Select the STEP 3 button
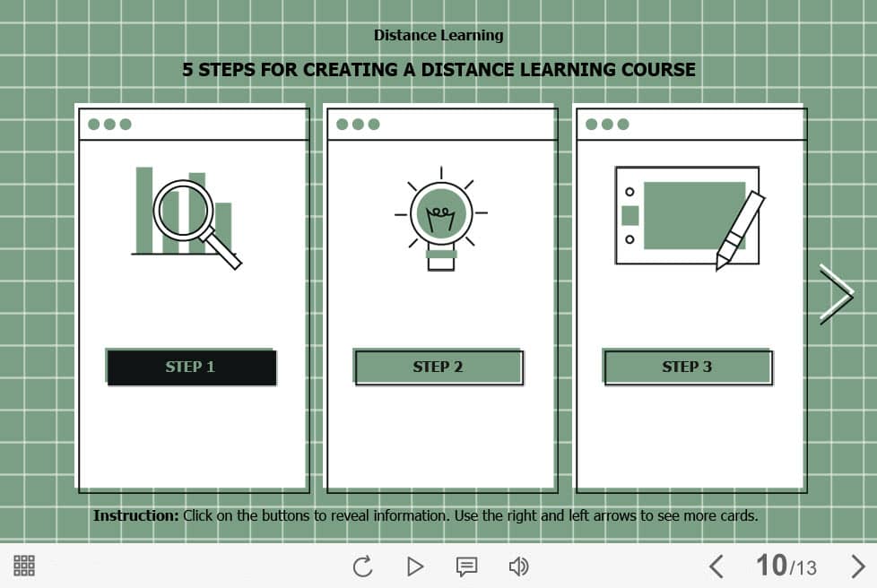The width and height of the screenshot is (877, 588). pyautogui.click(x=687, y=367)
